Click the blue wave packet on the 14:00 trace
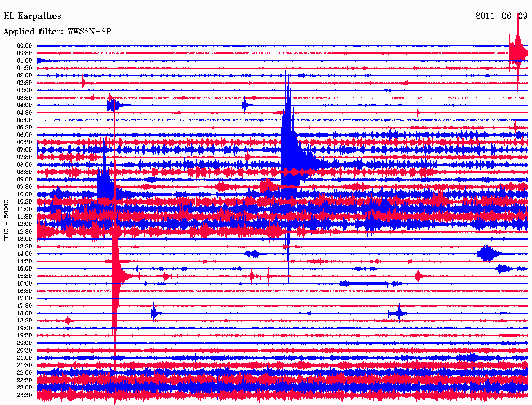This screenshot has width=532, height=405. pos(487,254)
